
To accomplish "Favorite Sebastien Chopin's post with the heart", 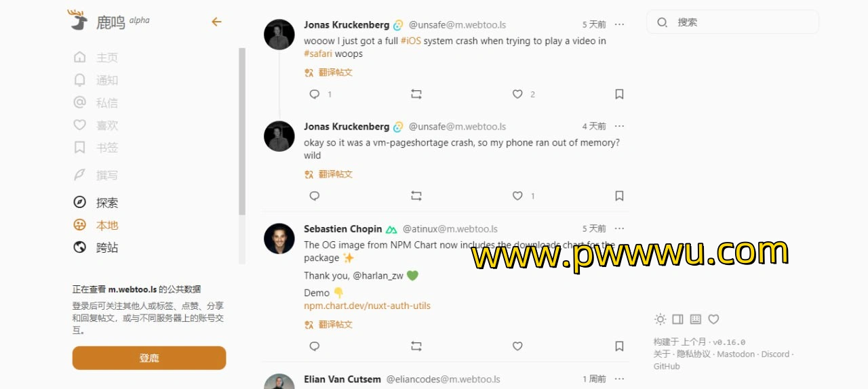I will click(x=517, y=346).
